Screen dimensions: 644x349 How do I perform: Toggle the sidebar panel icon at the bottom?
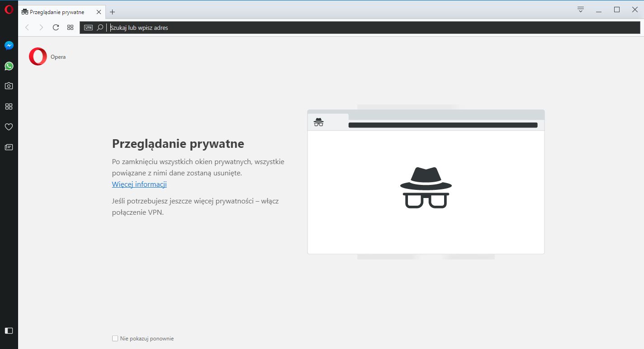pyautogui.click(x=9, y=330)
